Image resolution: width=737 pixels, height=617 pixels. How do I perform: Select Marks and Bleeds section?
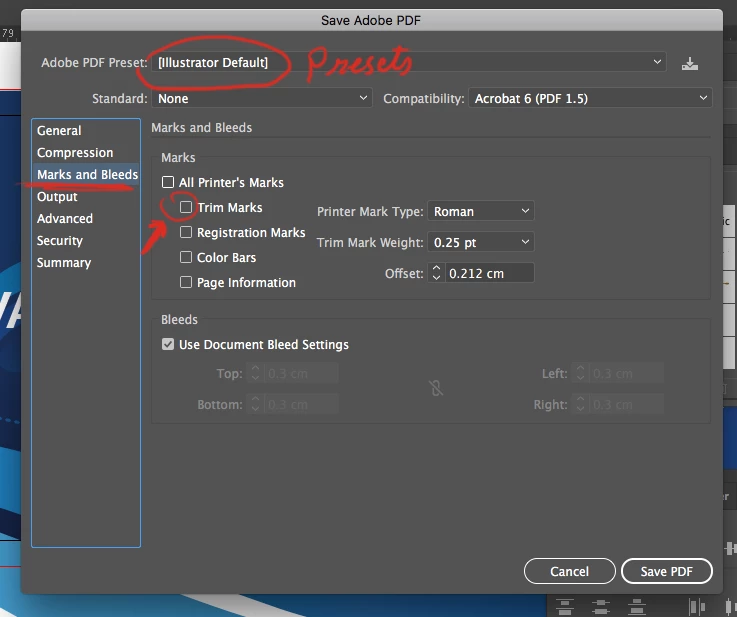pyautogui.click(x=87, y=174)
